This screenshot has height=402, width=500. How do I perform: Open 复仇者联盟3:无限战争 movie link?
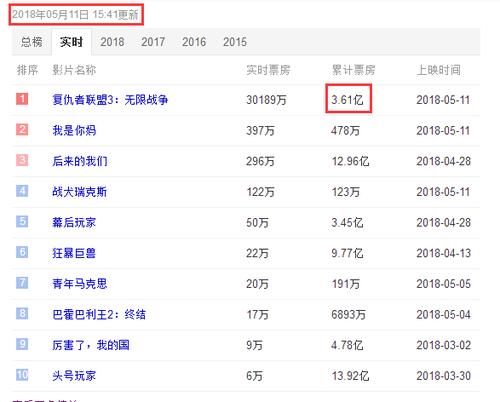(110, 100)
